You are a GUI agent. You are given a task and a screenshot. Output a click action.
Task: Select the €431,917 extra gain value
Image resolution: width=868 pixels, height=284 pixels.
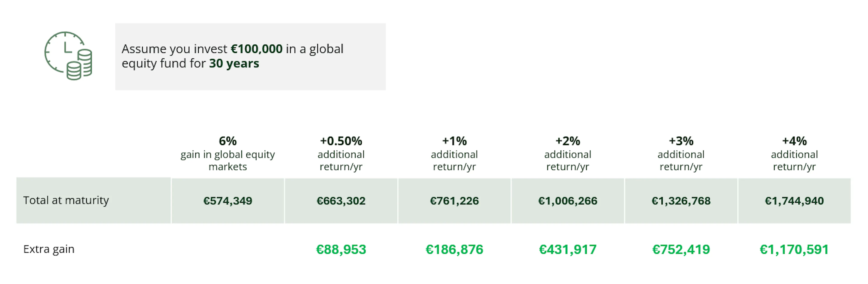(568, 250)
